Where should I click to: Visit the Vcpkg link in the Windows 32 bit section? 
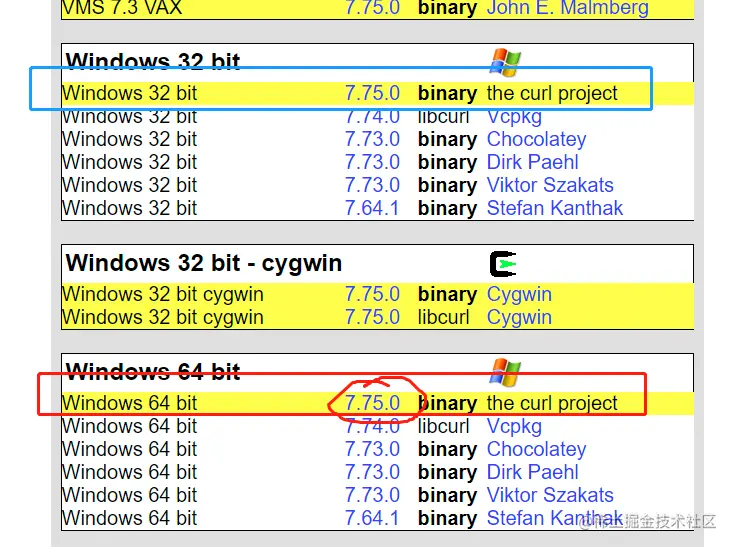(514, 116)
